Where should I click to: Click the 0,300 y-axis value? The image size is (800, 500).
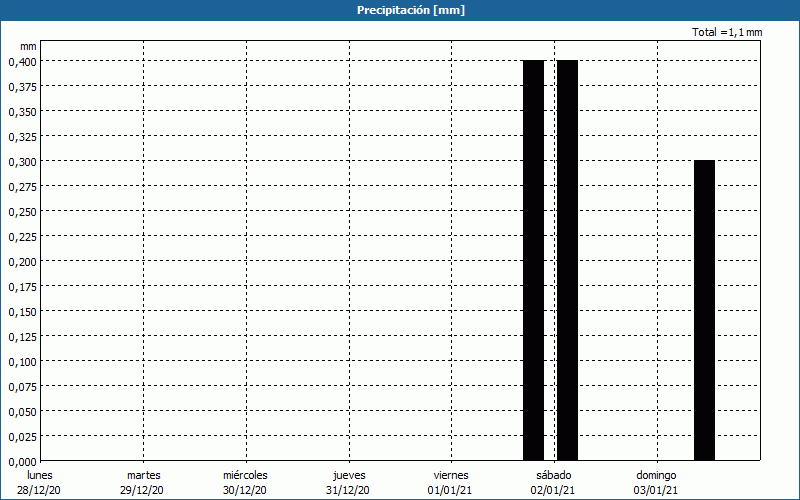[22, 162]
